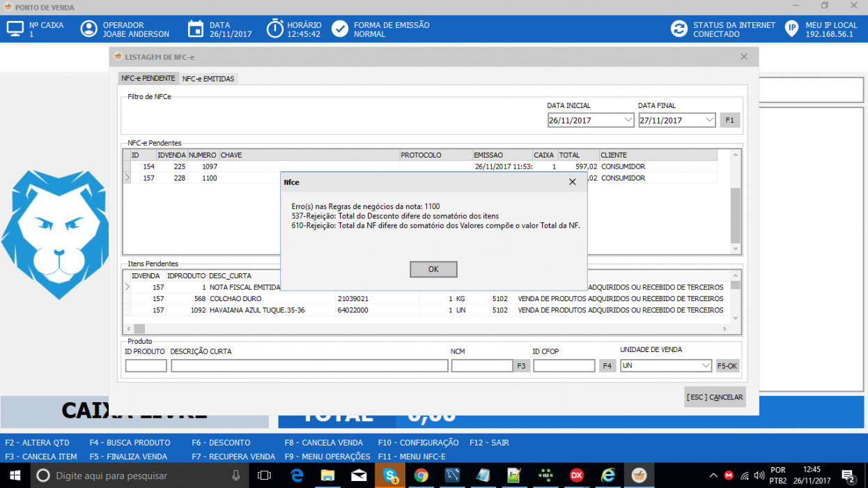Click the NFC-e Pendentes vertical scrollbar
The width and height of the screenshot is (868, 488).
[735, 201]
